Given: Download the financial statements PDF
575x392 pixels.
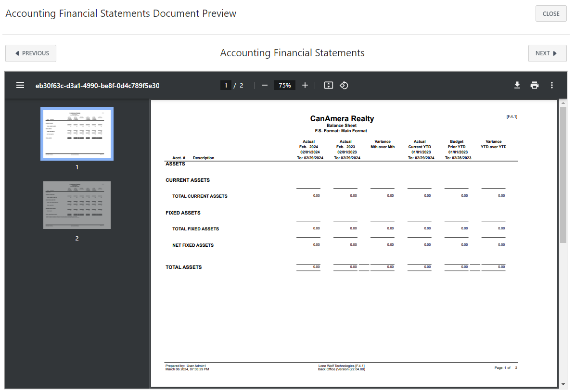Looking at the screenshot, I should tap(517, 85).
